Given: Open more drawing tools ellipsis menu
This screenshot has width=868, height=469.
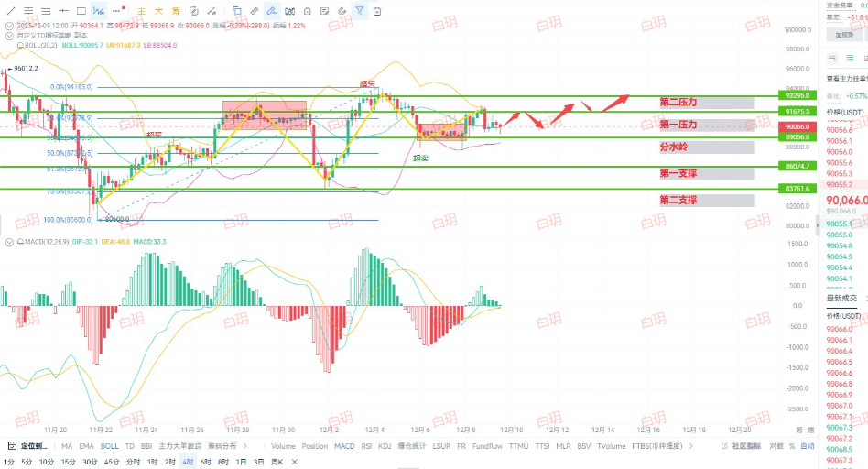Looking at the screenshot, I should tap(117, 10).
